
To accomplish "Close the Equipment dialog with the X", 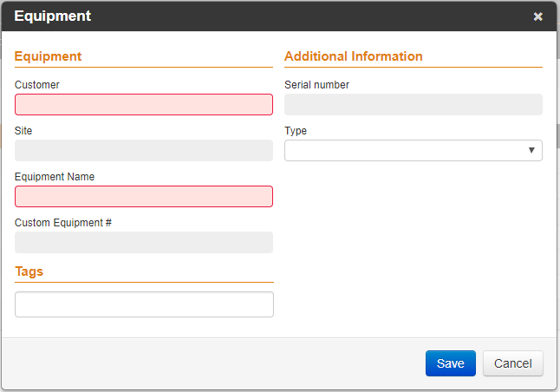I will click(537, 16).
